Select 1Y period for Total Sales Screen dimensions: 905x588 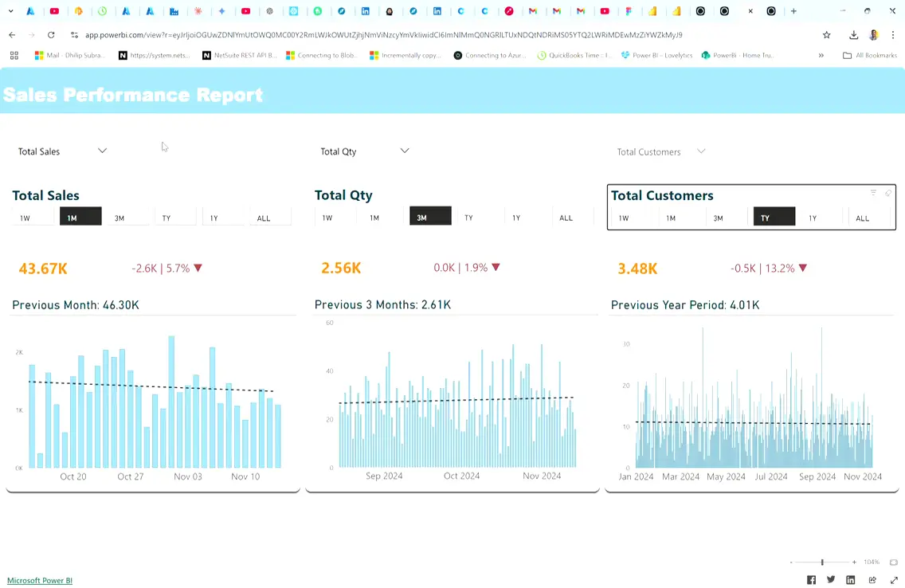[x=223, y=218]
